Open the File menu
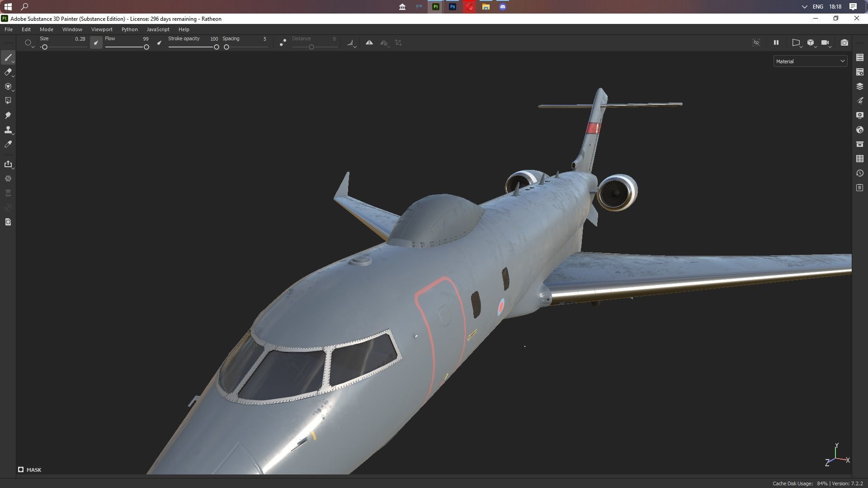868x488 pixels. (9, 29)
